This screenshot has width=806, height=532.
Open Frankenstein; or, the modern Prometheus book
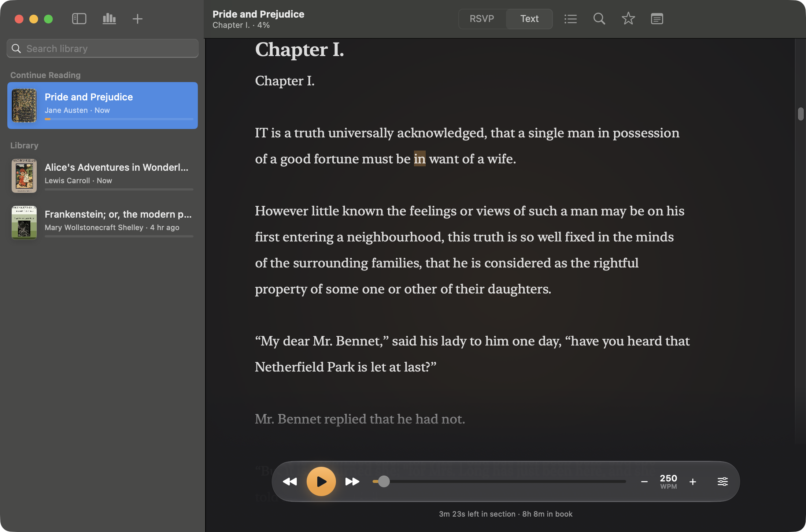click(103, 223)
